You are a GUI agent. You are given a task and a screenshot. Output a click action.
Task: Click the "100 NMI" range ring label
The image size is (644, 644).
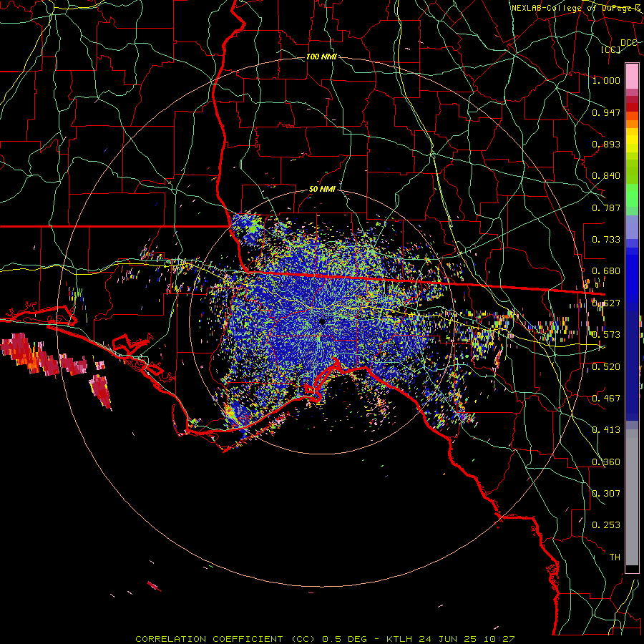(321, 57)
